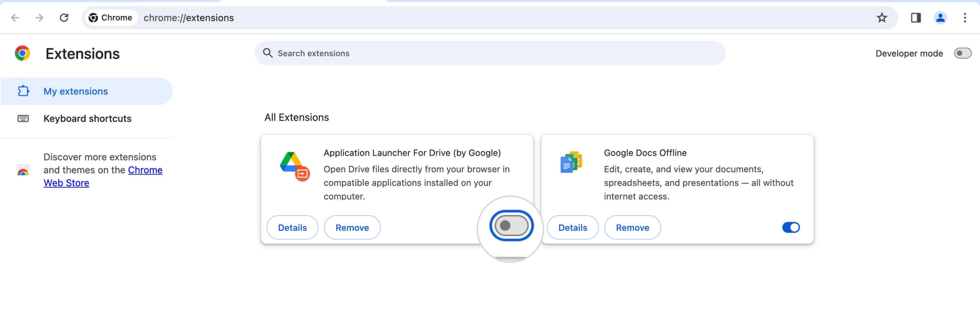This screenshot has width=980, height=320.
Task: Go forward with the browser forward arrow
Action: (x=39, y=18)
